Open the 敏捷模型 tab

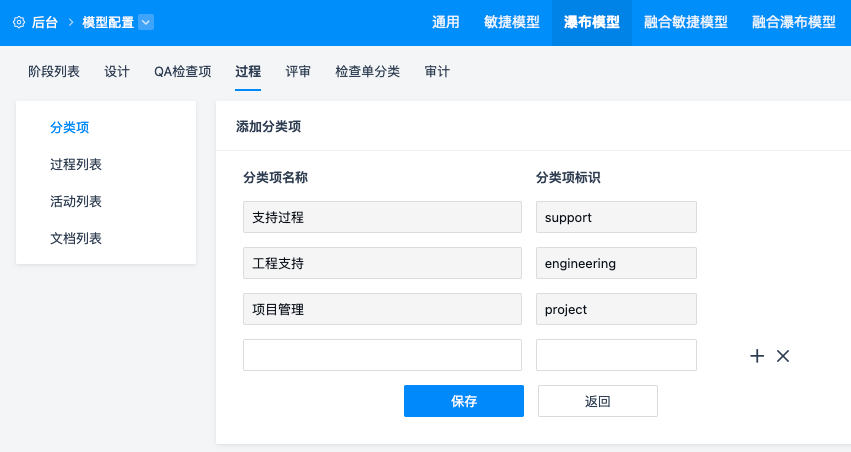pyautogui.click(x=511, y=22)
